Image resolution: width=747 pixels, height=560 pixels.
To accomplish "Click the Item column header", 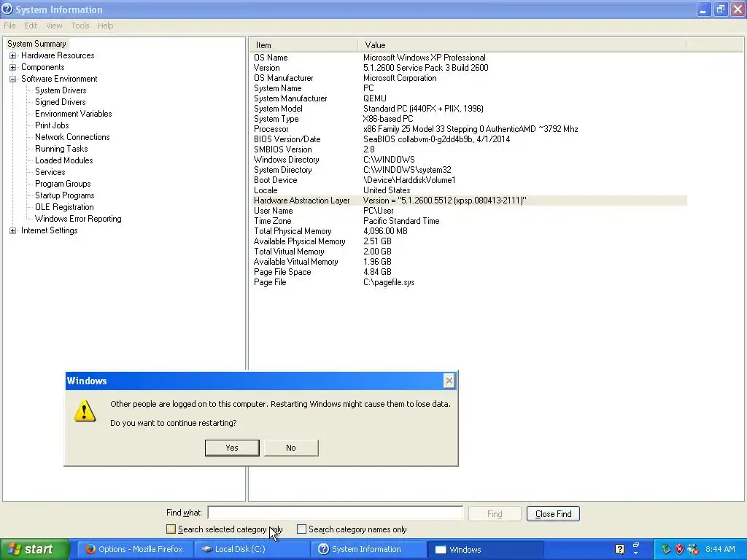I will click(303, 45).
